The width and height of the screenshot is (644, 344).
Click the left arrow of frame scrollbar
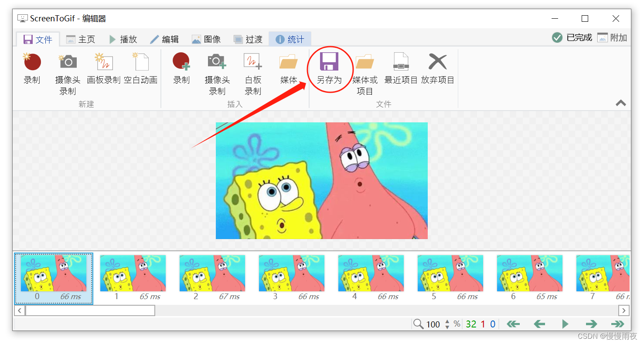(x=20, y=310)
